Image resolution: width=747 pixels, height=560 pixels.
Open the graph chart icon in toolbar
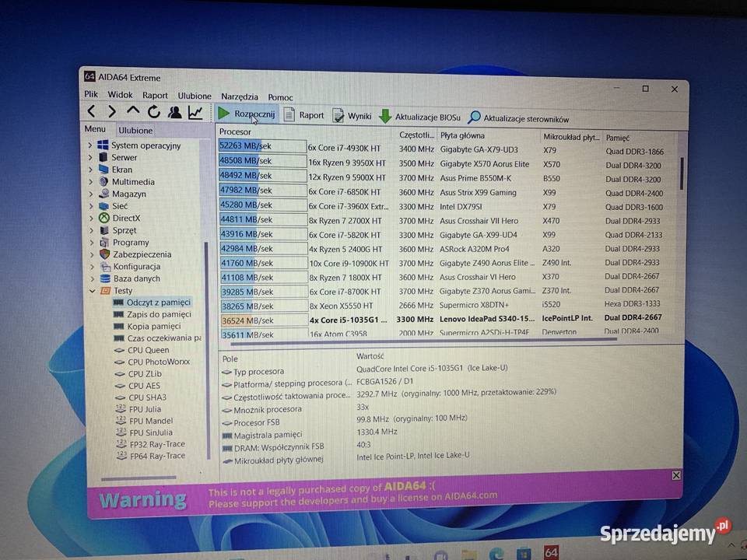[195, 112]
